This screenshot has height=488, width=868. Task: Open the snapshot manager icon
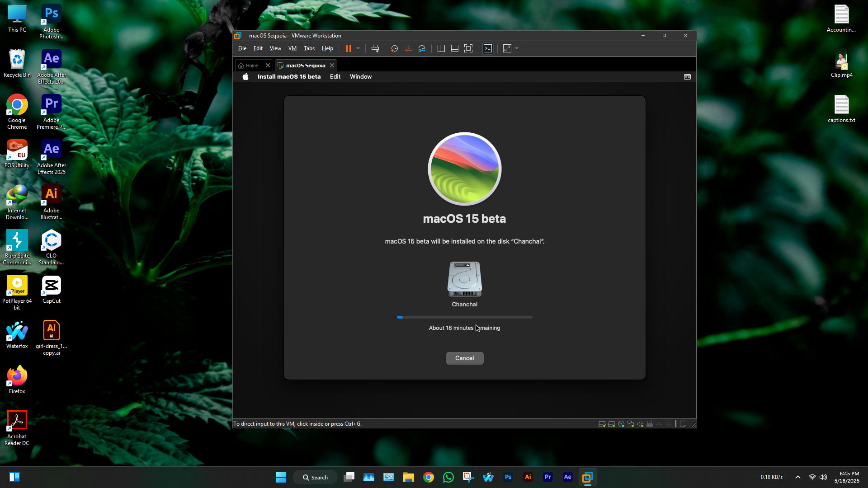click(x=422, y=48)
